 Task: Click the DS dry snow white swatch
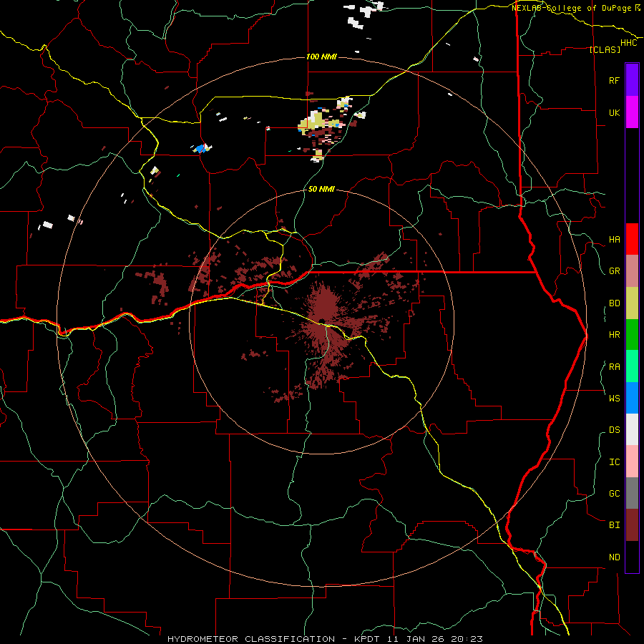tap(632, 429)
